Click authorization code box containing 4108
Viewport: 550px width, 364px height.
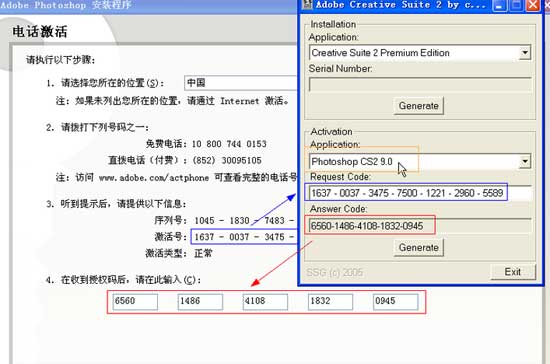(x=265, y=302)
